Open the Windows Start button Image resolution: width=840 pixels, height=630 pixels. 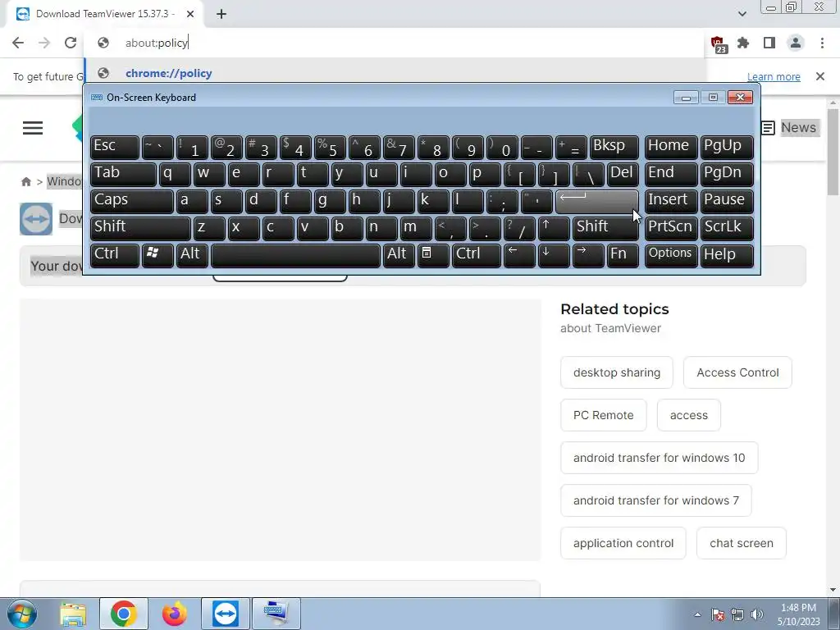[x=21, y=614]
